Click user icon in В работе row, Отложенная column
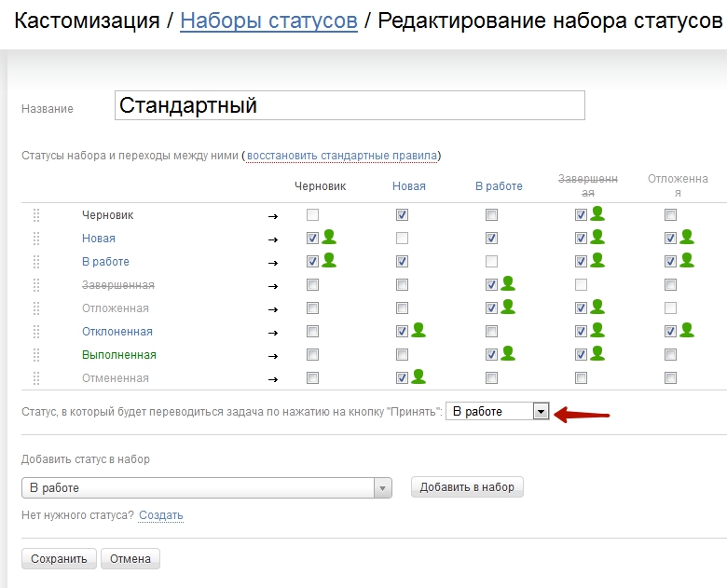 tap(687, 261)
